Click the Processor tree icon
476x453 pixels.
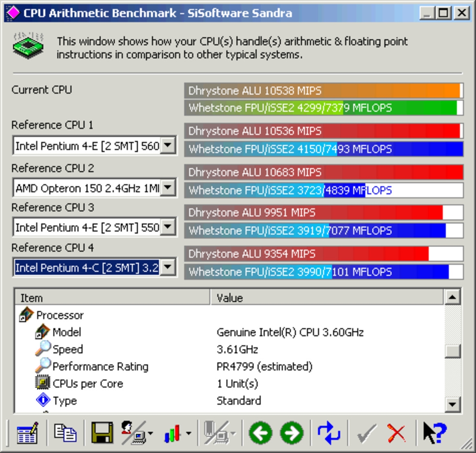point(26,315)
